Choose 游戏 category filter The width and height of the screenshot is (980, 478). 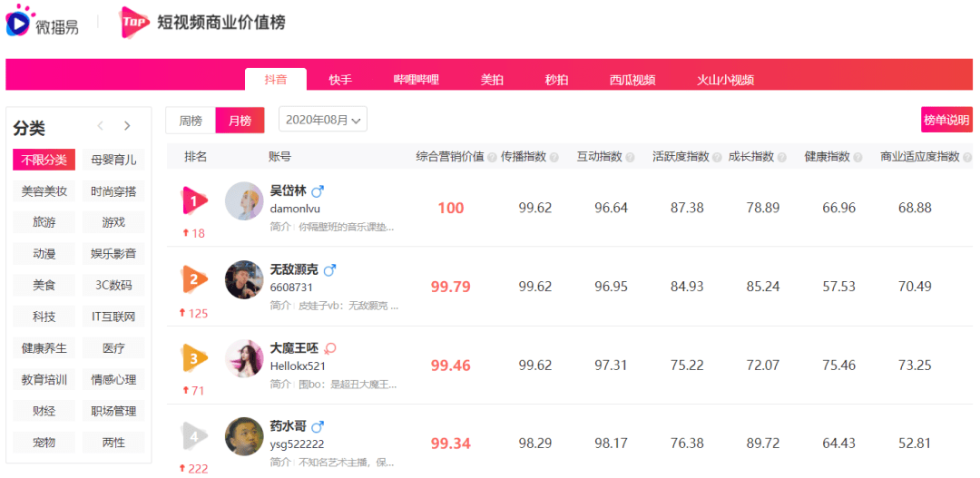(x=113, y=222)
